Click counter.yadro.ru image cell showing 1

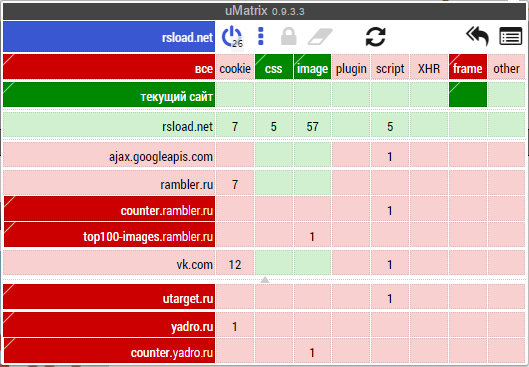tap(312, 351)
